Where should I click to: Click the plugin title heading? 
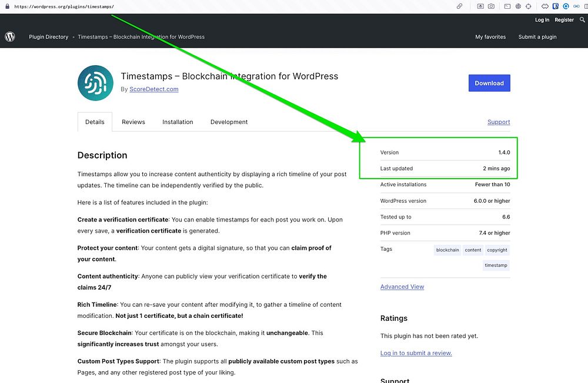click(229, 76)
